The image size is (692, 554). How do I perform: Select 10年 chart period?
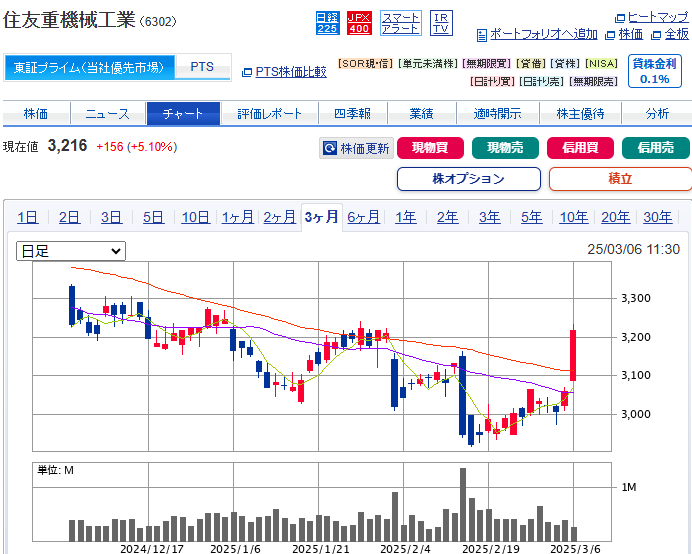[574, 217]
